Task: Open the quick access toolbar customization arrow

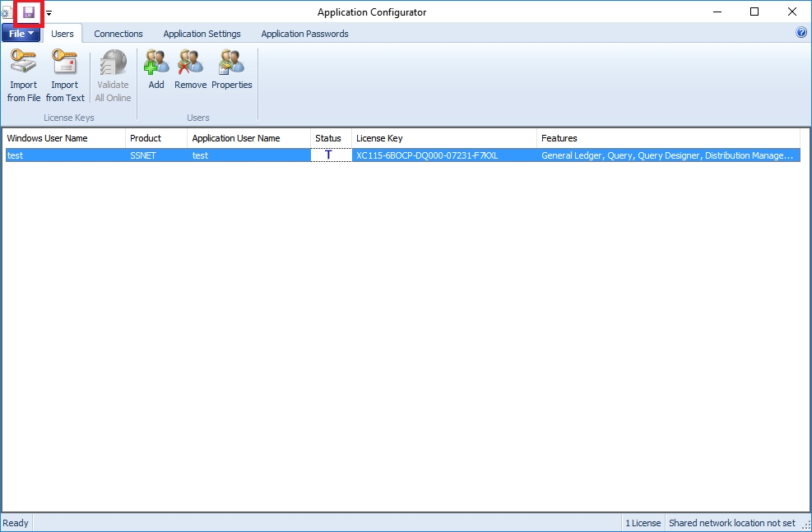Action: point(48,13)
